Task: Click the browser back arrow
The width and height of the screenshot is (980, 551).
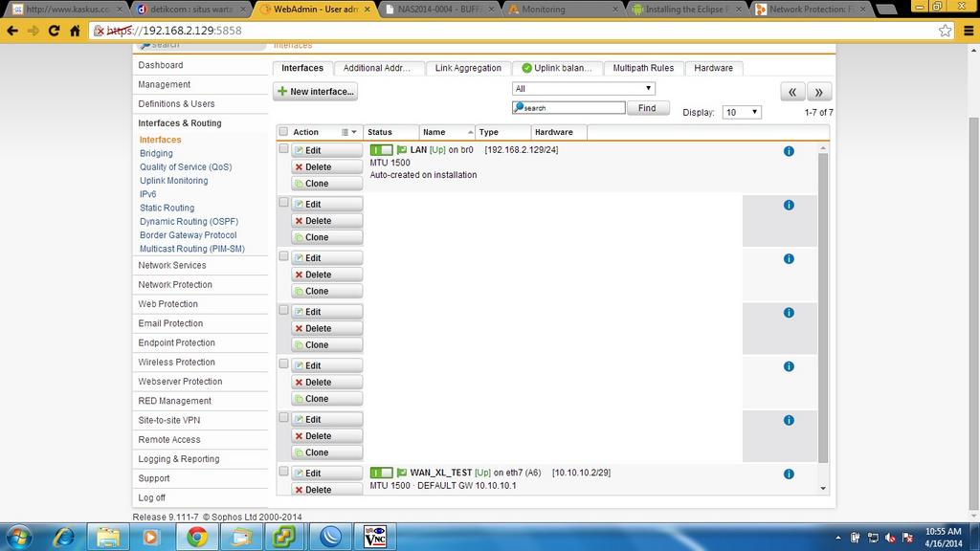Action: click(12, 31)
